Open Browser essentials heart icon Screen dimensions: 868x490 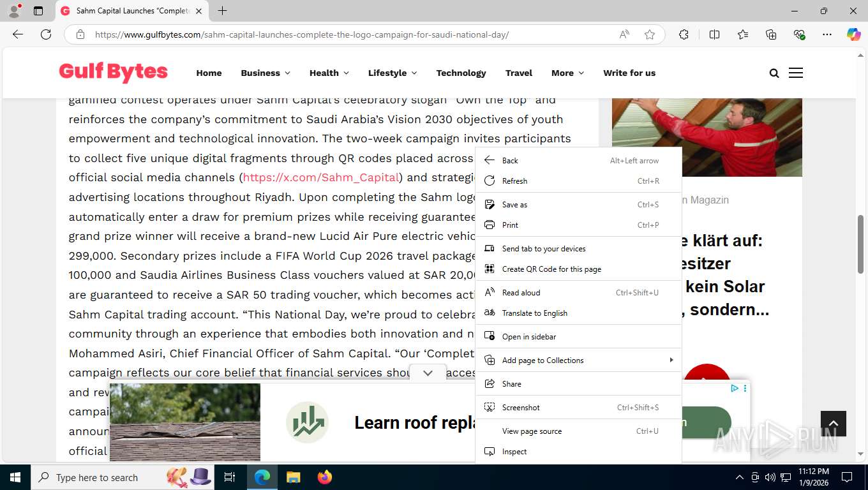tap(799, 34)
